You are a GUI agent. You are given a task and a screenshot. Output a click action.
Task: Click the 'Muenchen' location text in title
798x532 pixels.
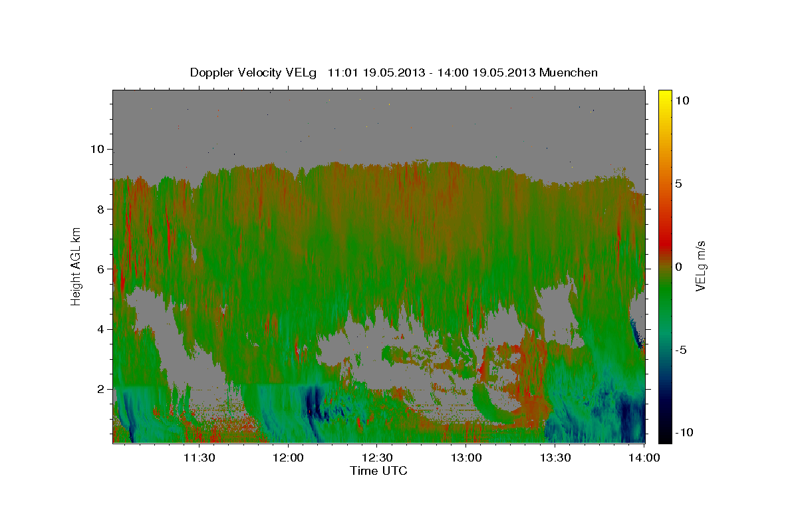click(569, 72)
